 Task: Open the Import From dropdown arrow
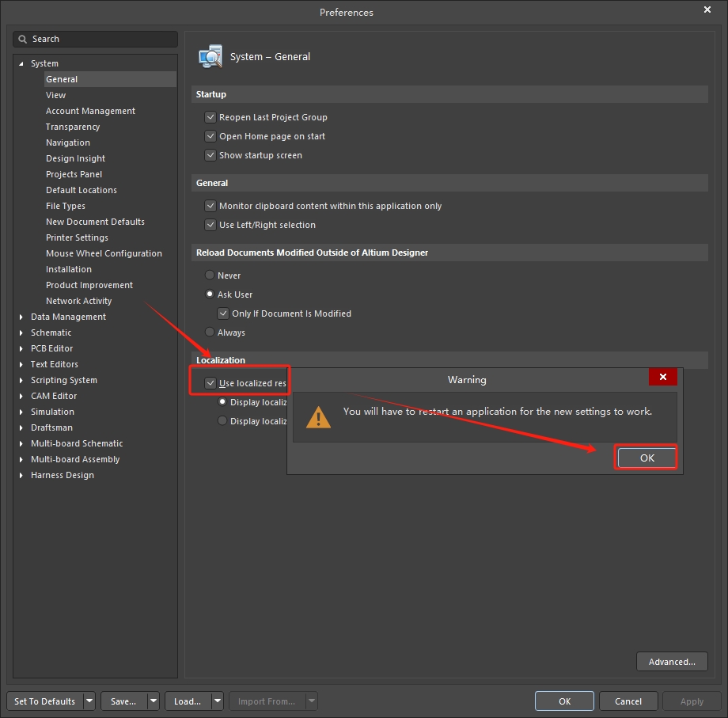(x=312, y=701)
